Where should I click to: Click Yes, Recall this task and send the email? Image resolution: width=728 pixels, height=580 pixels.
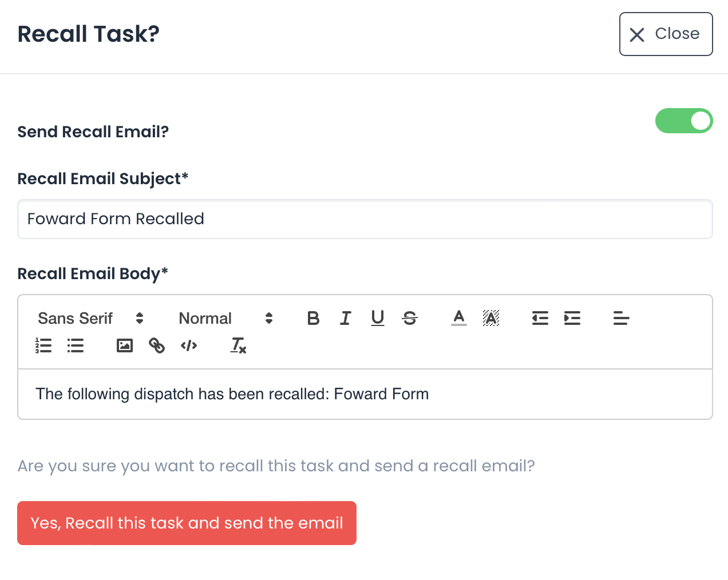(x=187, y=523)
